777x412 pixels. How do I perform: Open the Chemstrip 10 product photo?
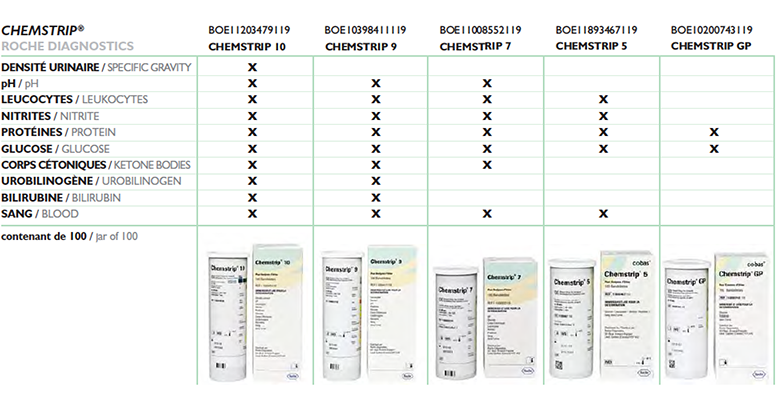click(255, 313)
